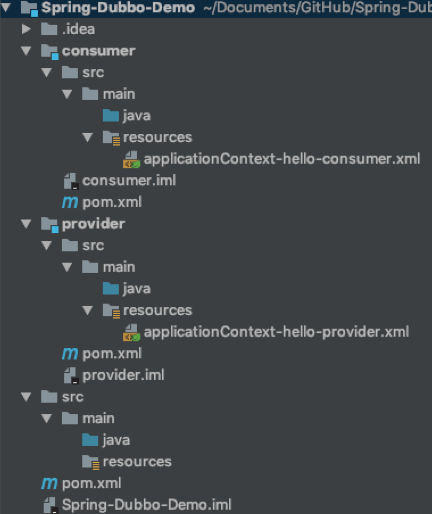Screen dimensions: 432x514
Task: Click the Spring-Dubbo-Demo.iml file icon
Action: 51,505
